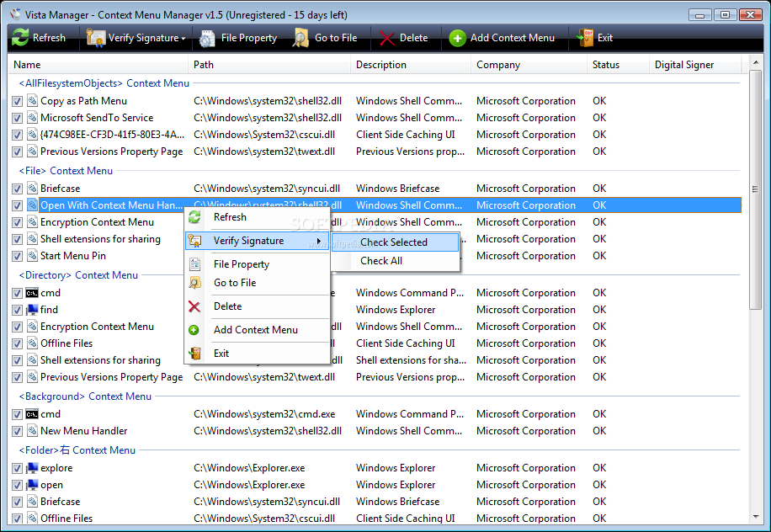
Task: Click the cmd console icon under Background
Action: (32, 414)
